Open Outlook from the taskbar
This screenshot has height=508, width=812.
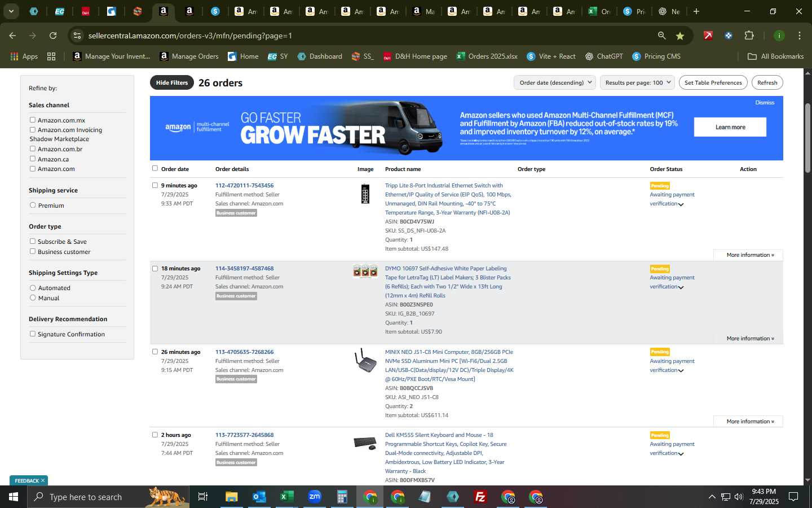pos(259,497)
